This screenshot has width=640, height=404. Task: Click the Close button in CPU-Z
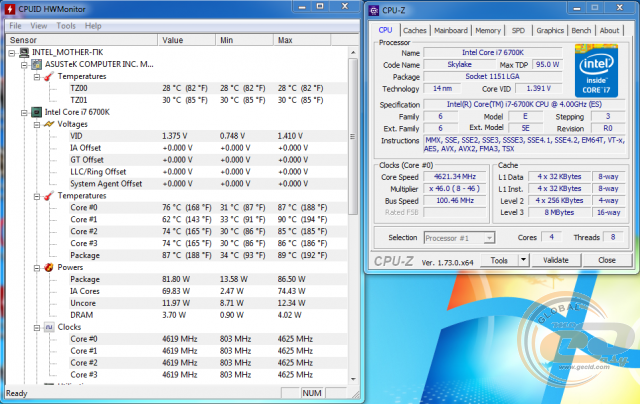(x=607, y=260)
